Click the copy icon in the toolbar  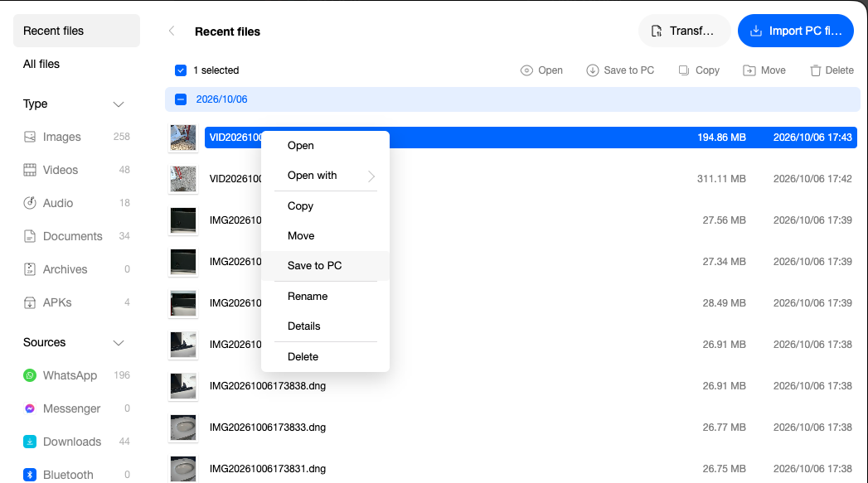pyautogui.click(x=684, y=70)
